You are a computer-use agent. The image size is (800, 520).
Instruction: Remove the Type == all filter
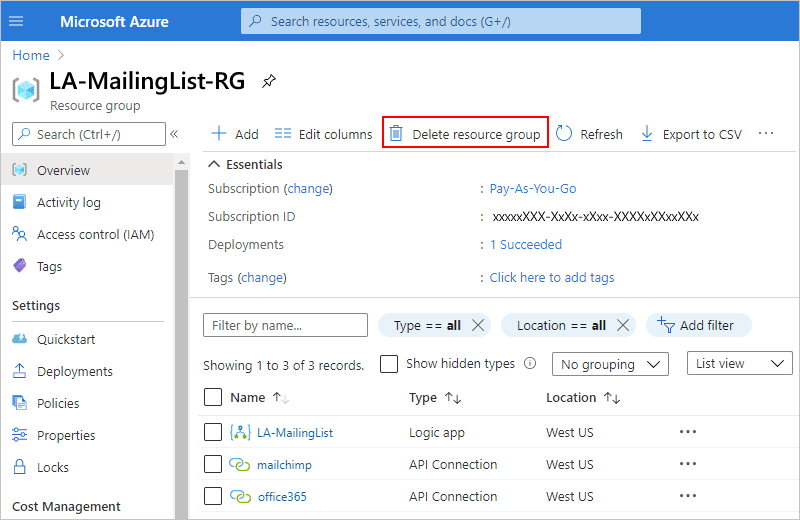click(x=478, y=325)
